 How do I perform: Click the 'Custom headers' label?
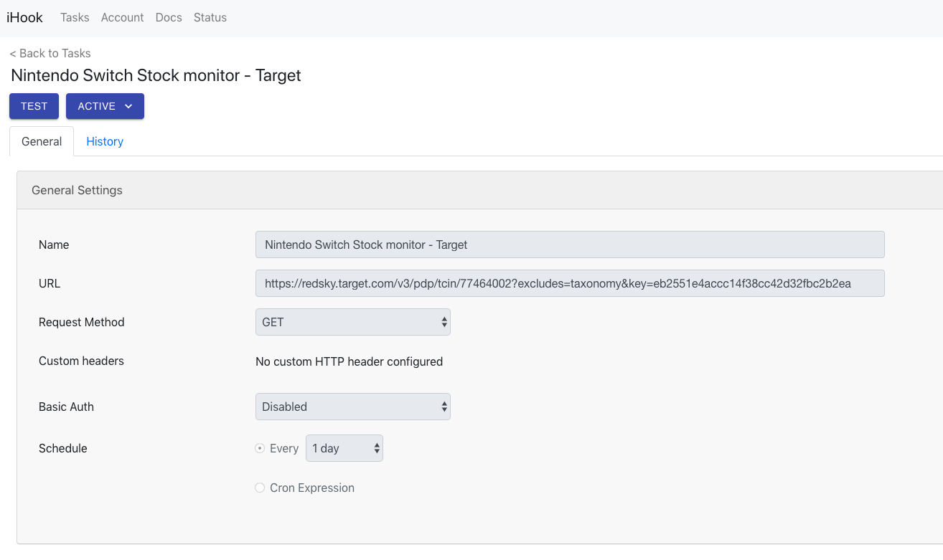81,361
